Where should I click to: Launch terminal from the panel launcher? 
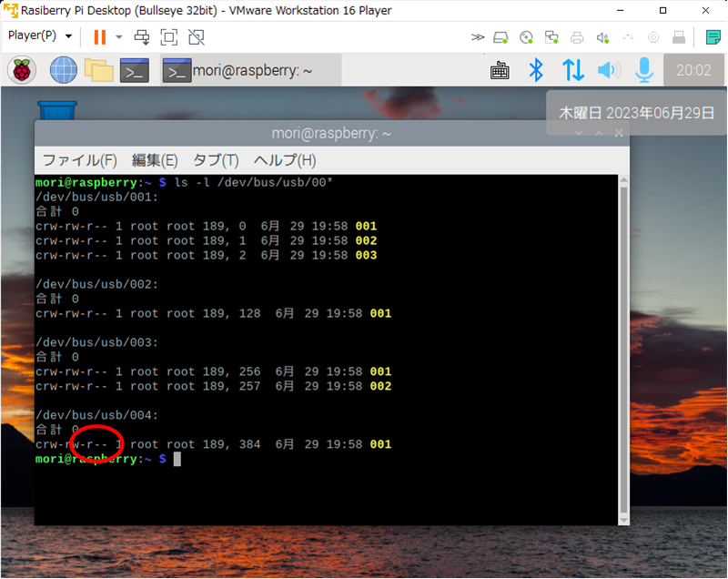tap(134, 71)
